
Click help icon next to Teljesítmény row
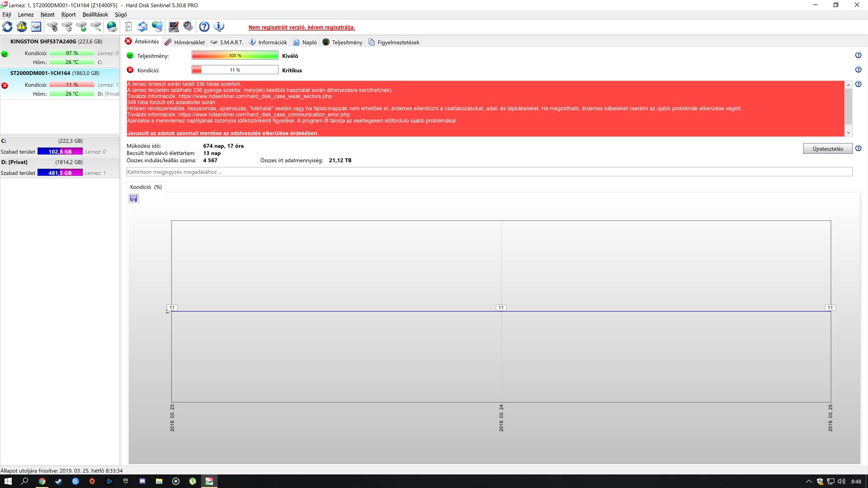pos(858,55)
